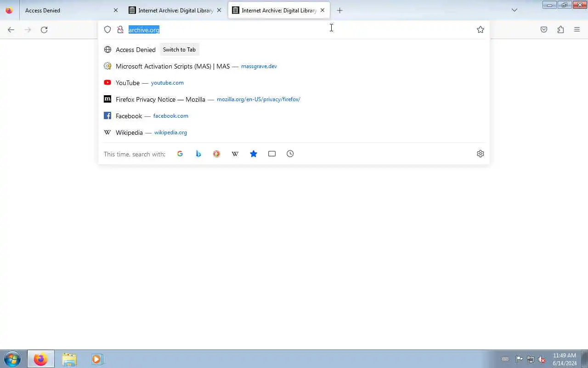Search history with the clock icon
This screenshot has height=368, width=588.
point(290,154)
